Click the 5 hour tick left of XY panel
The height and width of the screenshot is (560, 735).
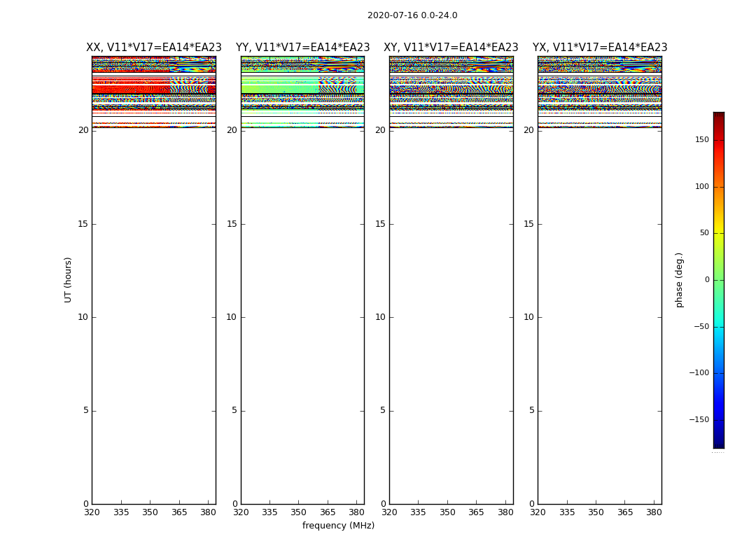pos(383,410)
